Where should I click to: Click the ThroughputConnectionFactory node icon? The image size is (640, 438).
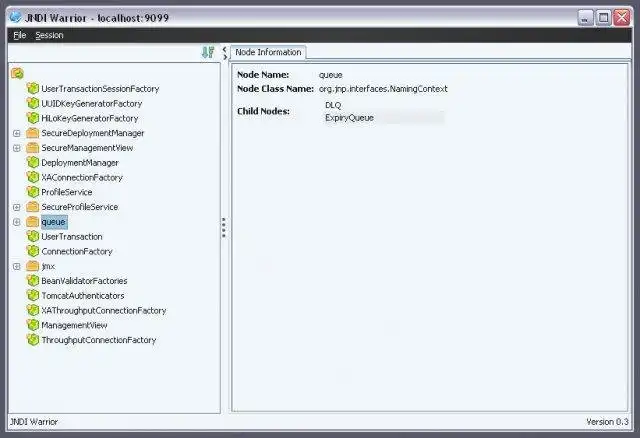click(33, 340)
